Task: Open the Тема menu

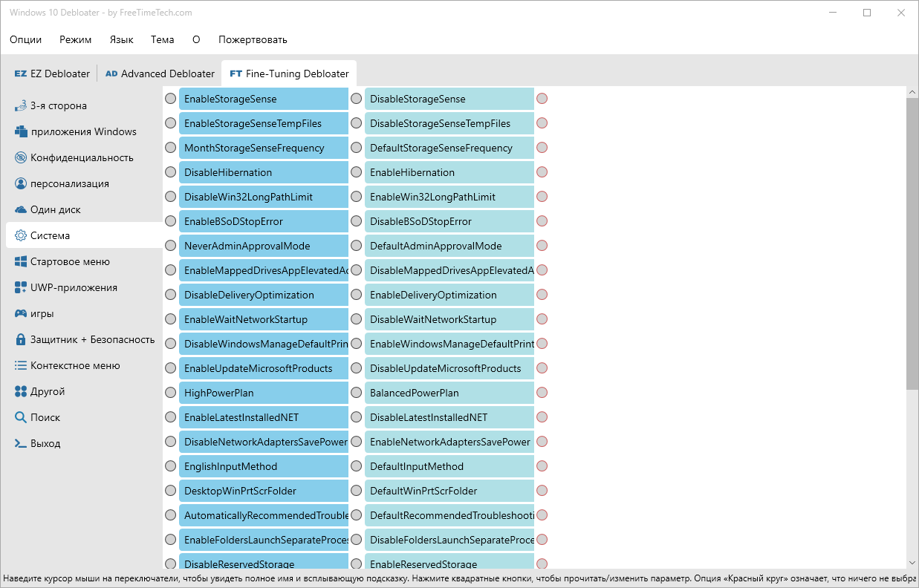Action: [162, 39]
